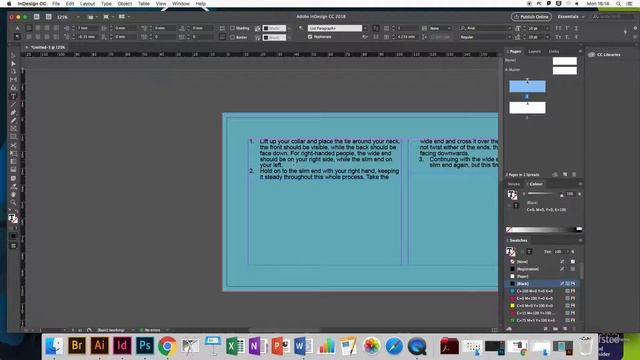This screenshot has width=640, height=360.
Task: Select the Selection tool arrow
Action: (x=13, y=56)
